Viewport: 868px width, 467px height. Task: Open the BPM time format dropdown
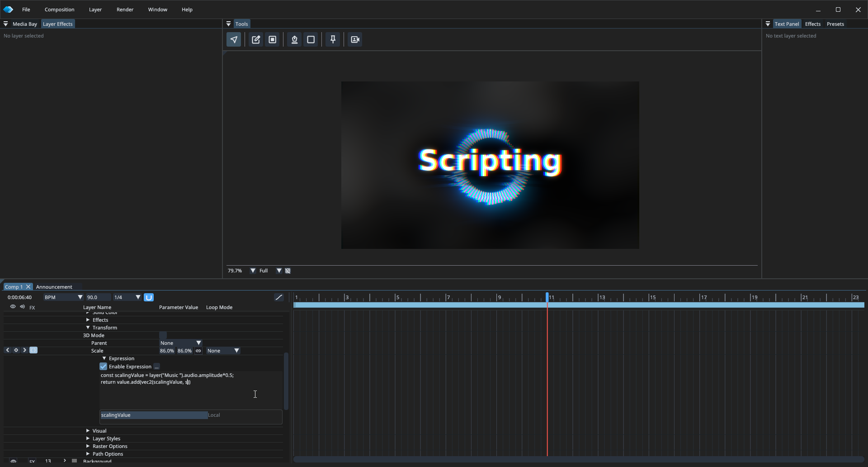point(63,297)
